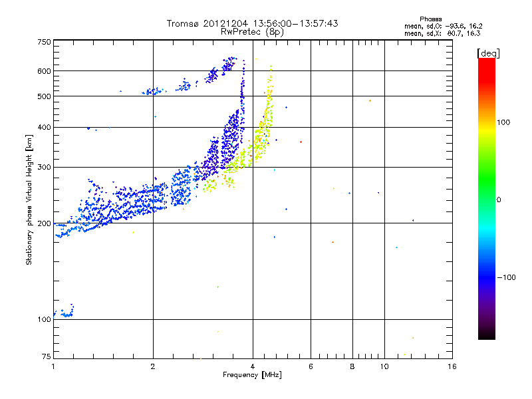
Task: Click the plot title "Tromsø 20121204 13:56:00-13:57:43"
Action: (x=252, y=23)
